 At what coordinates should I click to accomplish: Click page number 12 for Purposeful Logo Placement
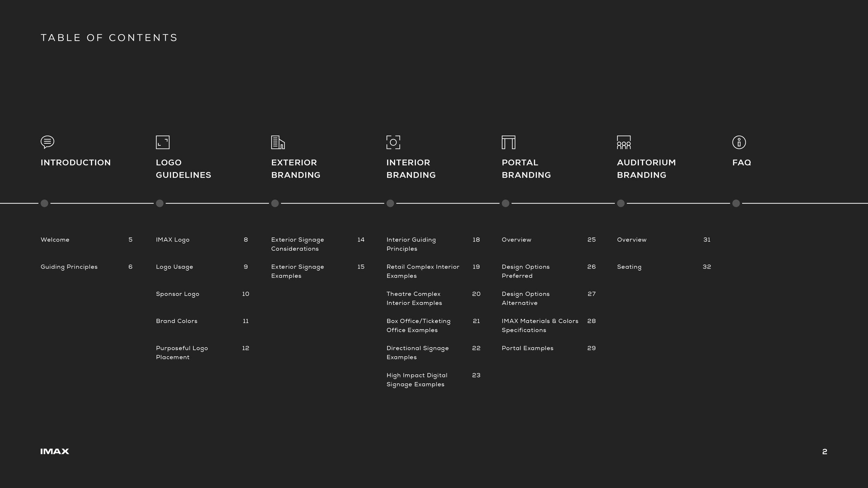click(x=246, y=348)
